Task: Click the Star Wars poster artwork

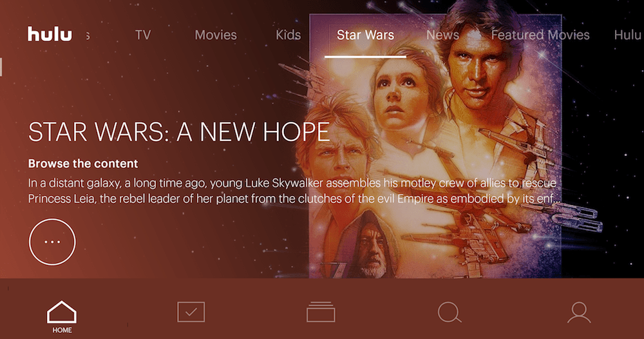Action: tap(435, 146)
